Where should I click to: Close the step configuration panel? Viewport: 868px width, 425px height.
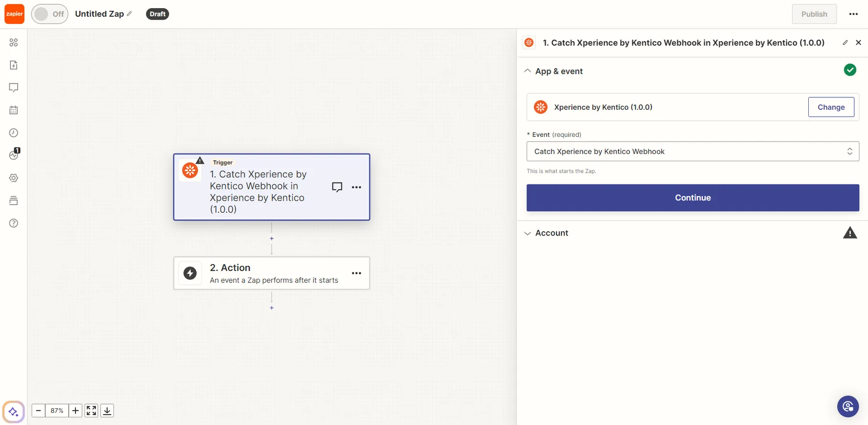(x=858, y=42)
